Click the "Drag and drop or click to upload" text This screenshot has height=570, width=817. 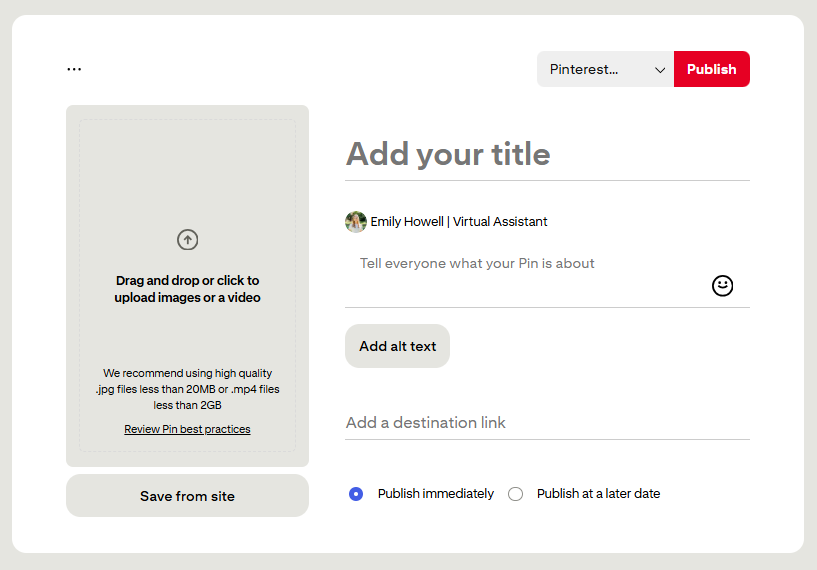187,289
